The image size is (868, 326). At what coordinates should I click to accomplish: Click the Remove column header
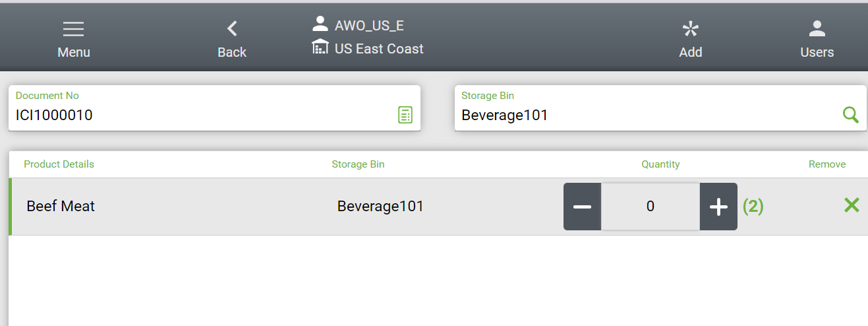(x=827, y=164)
